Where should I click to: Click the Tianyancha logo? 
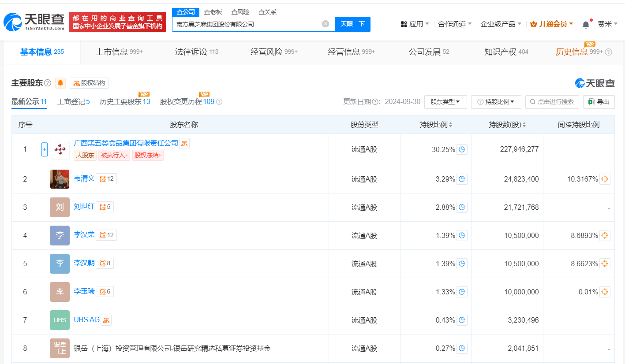click(x=34, y=22)
